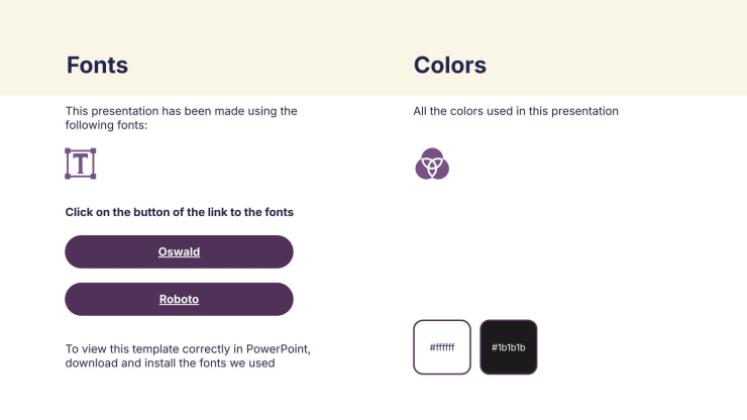Click the "Colors" heading

450,66
